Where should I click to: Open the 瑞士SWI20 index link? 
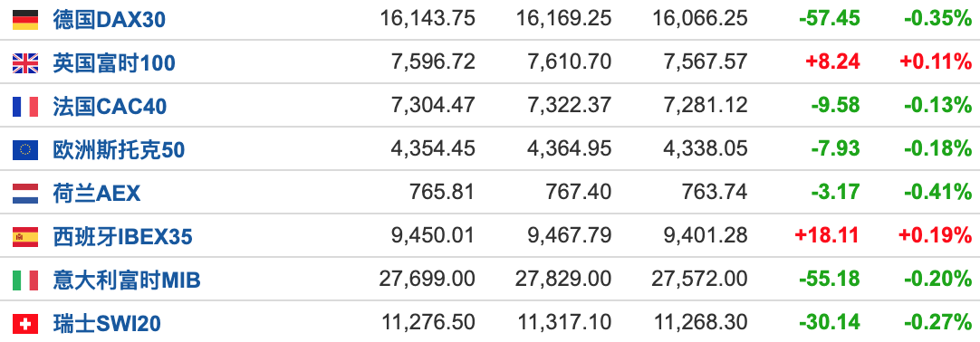click(x=107, y=323)
